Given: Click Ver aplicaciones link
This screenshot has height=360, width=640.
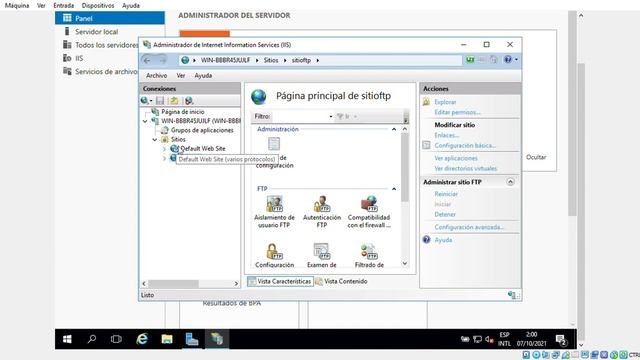Looking at the screenshot, I should tap(456, 158).
